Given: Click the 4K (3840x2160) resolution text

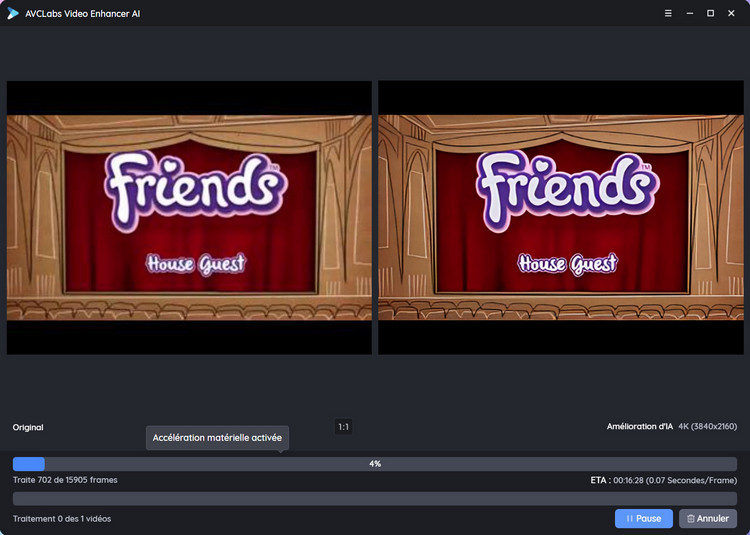Looking at the screenshot, I should pyautogui.click(x=707, y=426).
